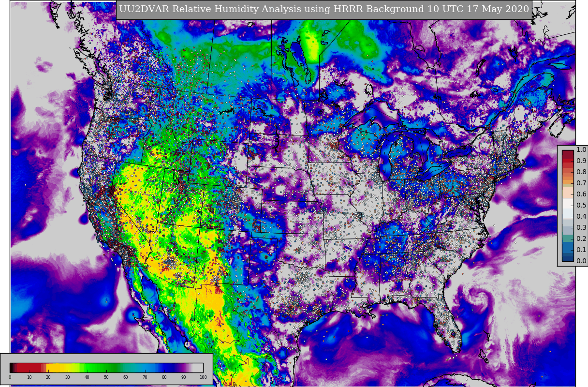Click the UU2DVAR Relative Humidity Analysis title
The image size is (588, 387).
tap(324, 9)
